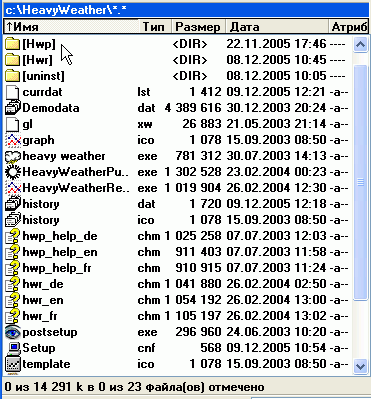
Task: Select the [uninst] directory name
Action: pyautogui.click(x=43, y=76)
